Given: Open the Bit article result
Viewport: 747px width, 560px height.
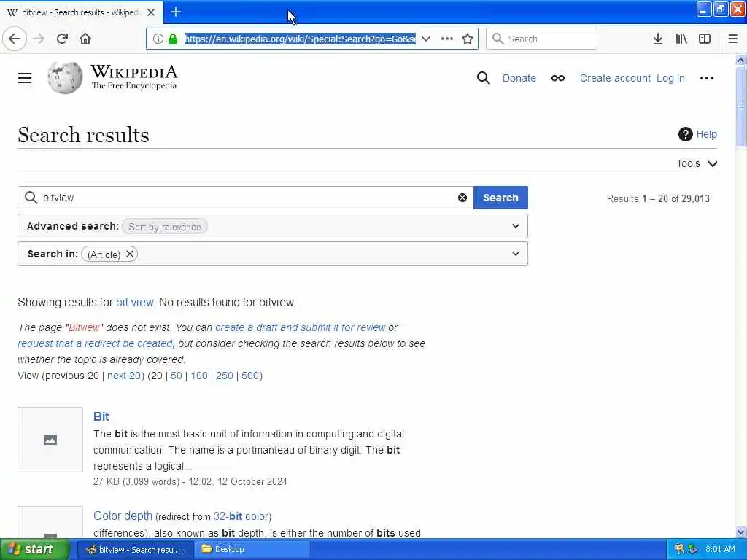Looking at the screenshot, I should [101, 416].
